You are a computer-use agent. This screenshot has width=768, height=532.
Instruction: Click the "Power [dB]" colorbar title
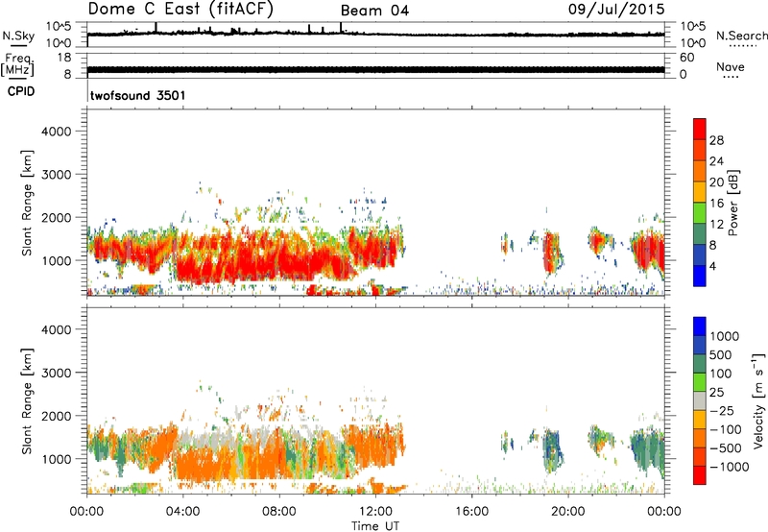pyautogui.click(x=732, y=203)
